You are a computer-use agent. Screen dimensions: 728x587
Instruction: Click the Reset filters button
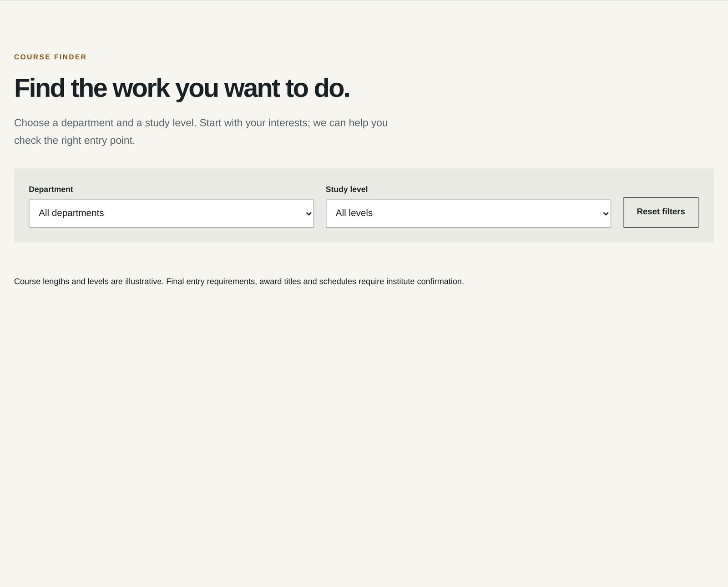661,212
